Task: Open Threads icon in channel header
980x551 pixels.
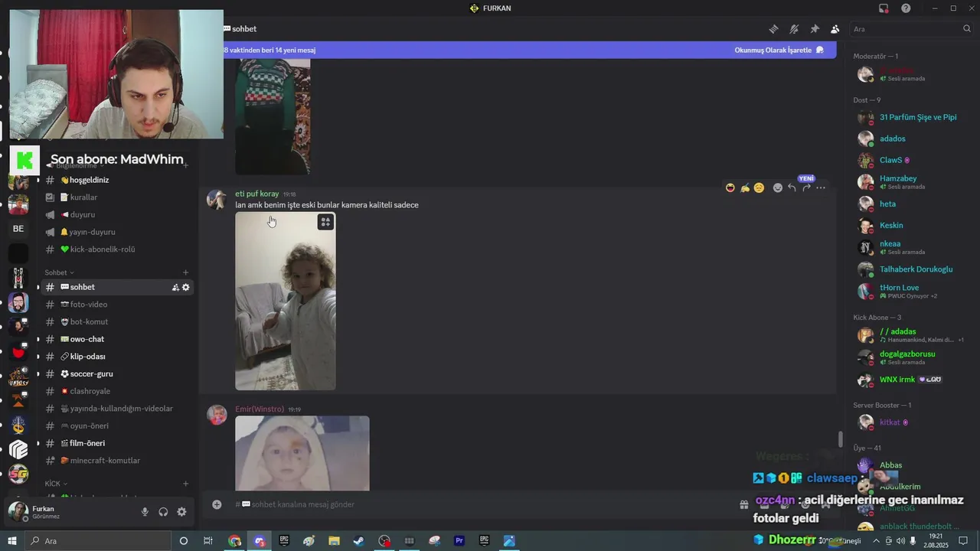Action: pyautogui.click(x=773, y=29)
